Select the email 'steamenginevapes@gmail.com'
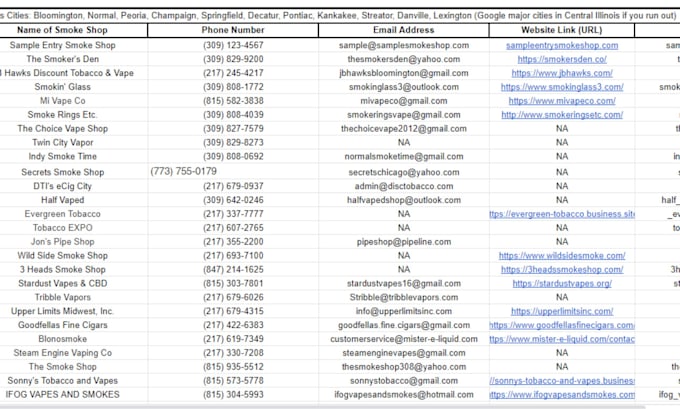This screenshot has height=409, width=680. coord(403,353)
